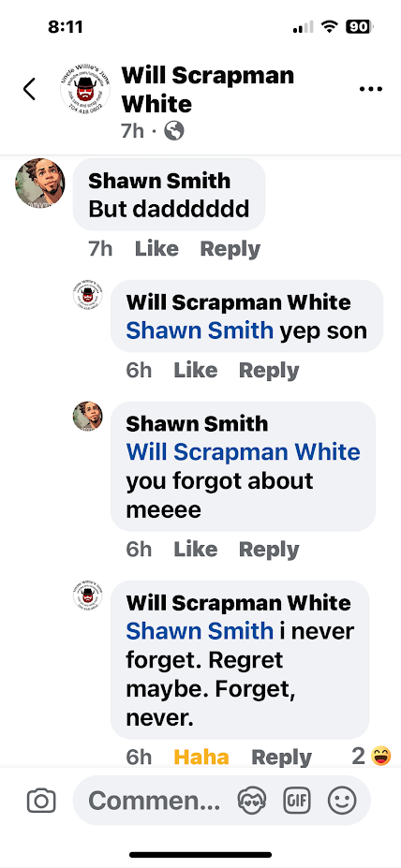Open the emoji smiley picker
This screenshot has height=868, width=401.
(342, 801)
